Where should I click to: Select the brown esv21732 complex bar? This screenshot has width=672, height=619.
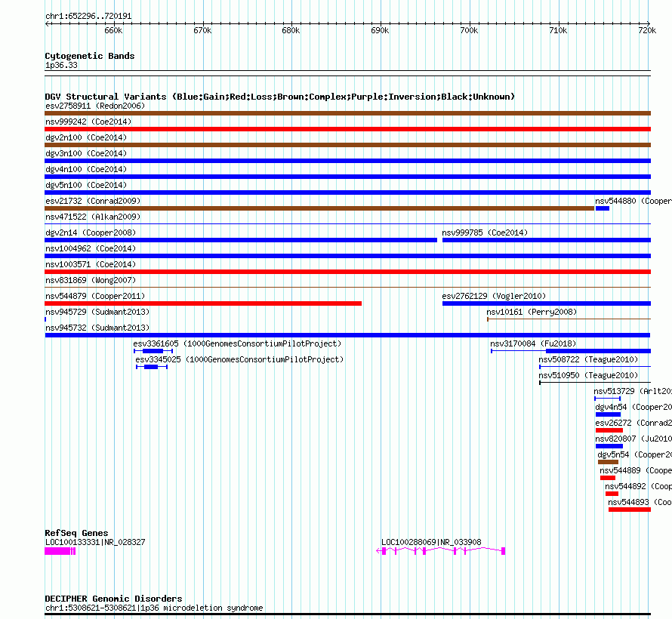(x=319, y=208)
